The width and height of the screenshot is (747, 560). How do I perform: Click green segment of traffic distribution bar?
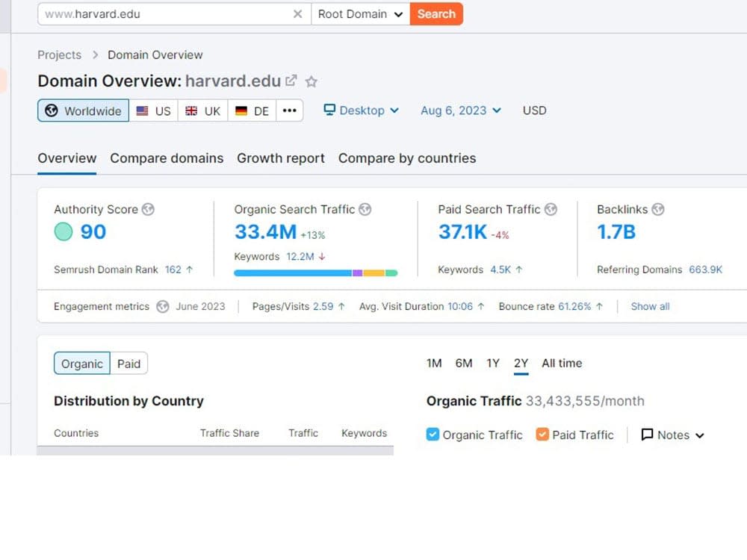(391, 273)
